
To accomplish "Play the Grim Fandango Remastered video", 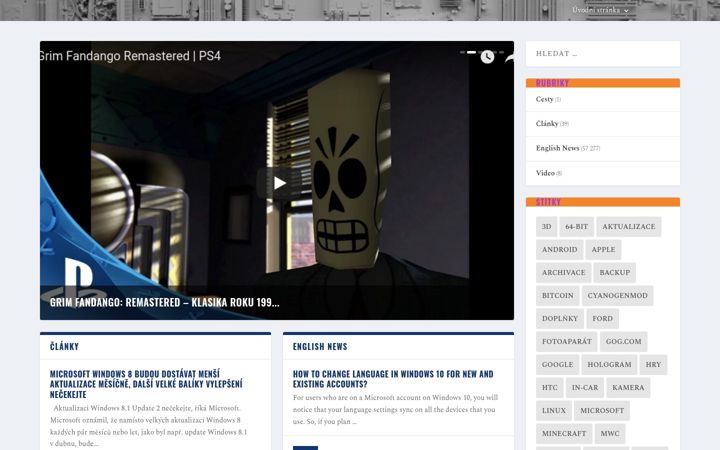I will pyautogui.click(x=279, y=183).
